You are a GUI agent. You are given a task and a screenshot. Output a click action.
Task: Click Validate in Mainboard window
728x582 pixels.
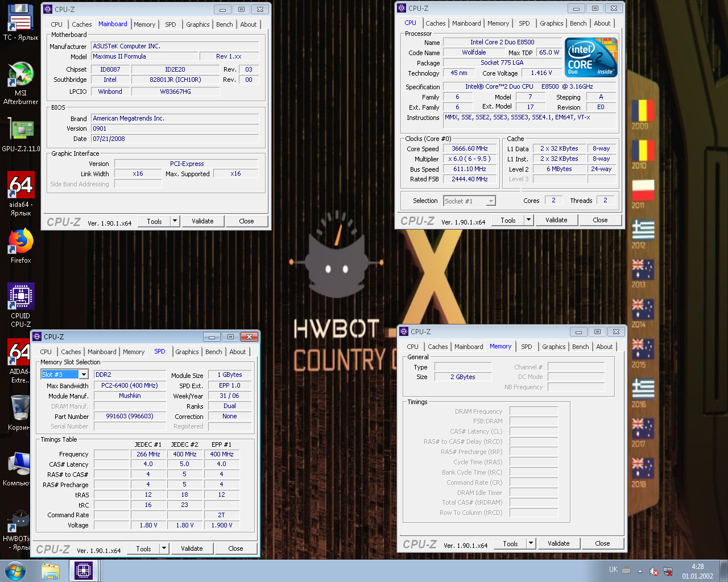[x=202, y=221]
